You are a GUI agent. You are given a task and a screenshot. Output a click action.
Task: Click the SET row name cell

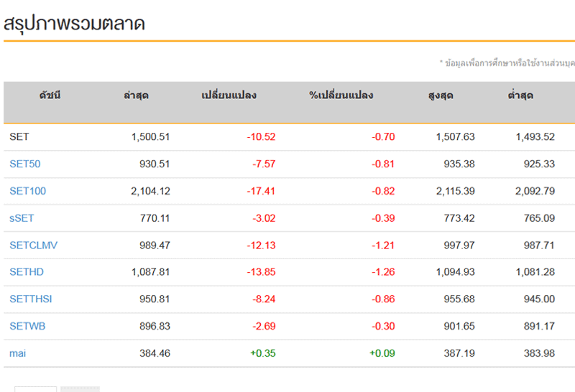(x=19, y=136)
